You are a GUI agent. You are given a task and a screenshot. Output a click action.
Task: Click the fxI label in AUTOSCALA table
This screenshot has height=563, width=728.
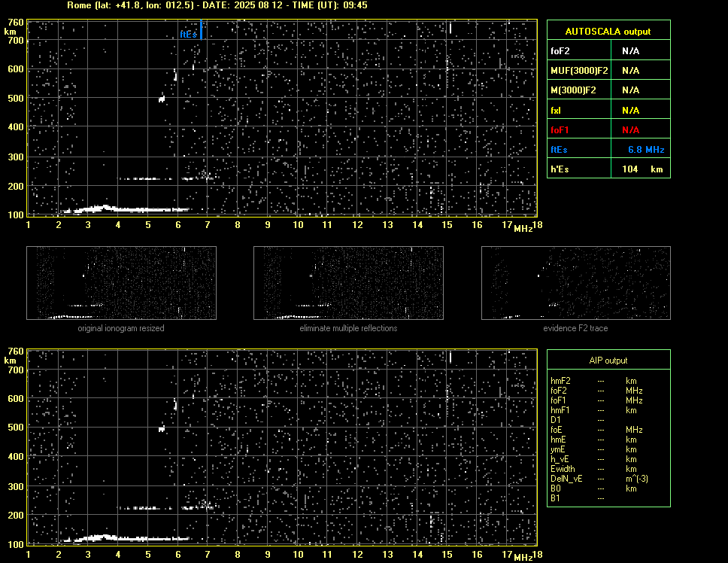coord(556,111)
